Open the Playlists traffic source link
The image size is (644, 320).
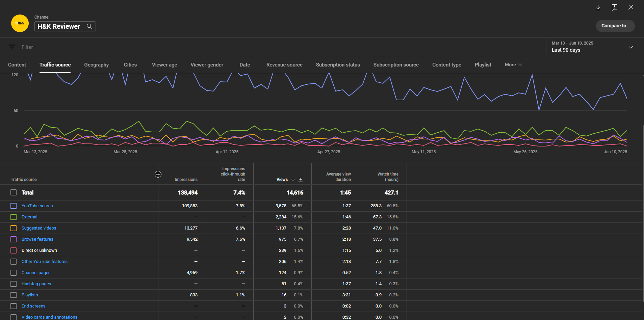(30, 295)
